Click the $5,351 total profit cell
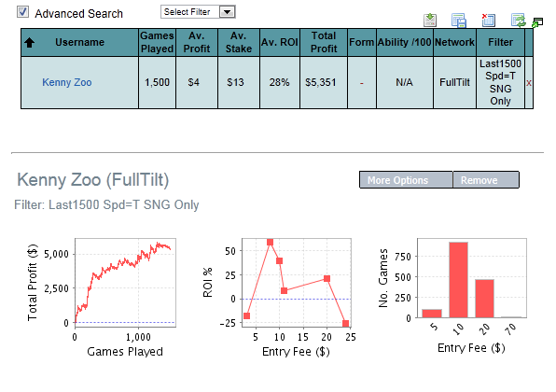This screenshot has width=556, height=392. pos(324,83)
